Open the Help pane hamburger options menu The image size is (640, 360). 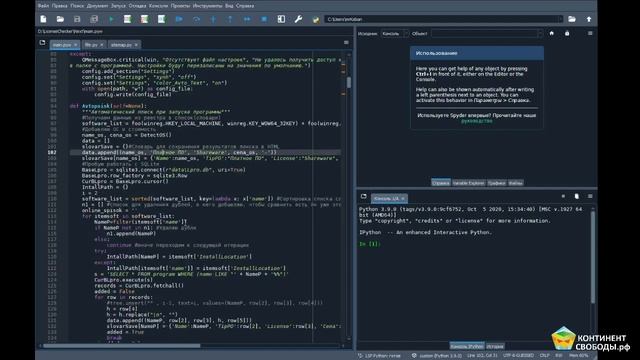[x=590, y=33]
